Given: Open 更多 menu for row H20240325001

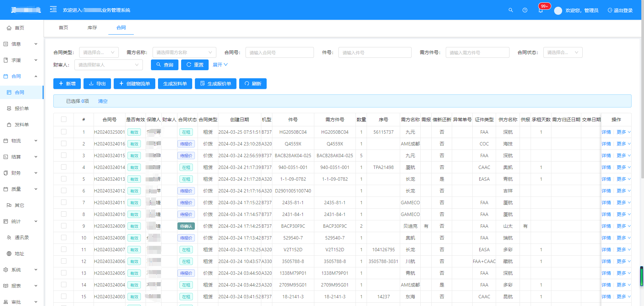Looking at the screenshot, I should pyautogui.click(x=623, y=132).
